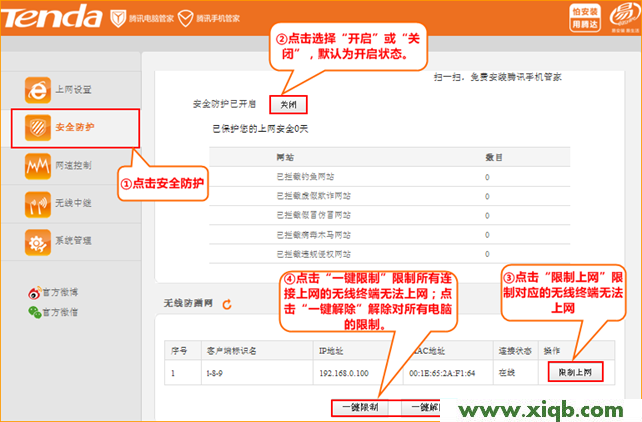This screenshot has width=642, height=422.
Task: Click the 官方微博 Weibo icon
Action: tap(34, 293)
